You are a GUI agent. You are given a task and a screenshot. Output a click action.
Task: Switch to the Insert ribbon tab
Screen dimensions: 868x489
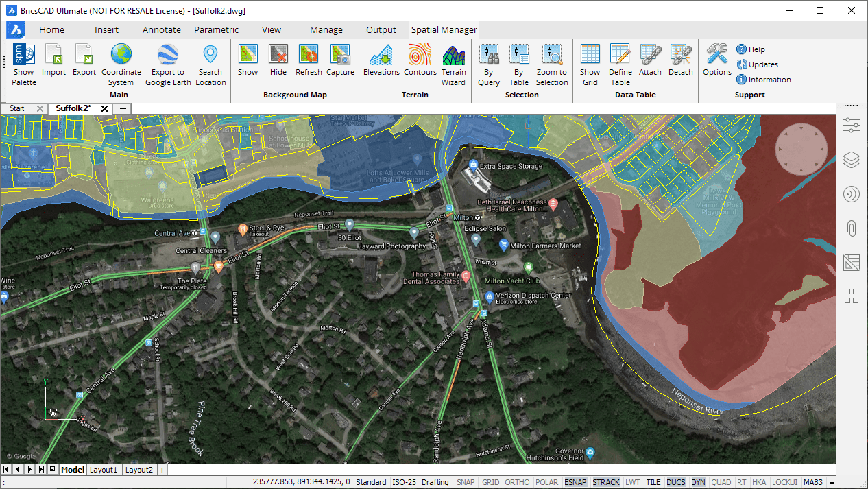106,29
